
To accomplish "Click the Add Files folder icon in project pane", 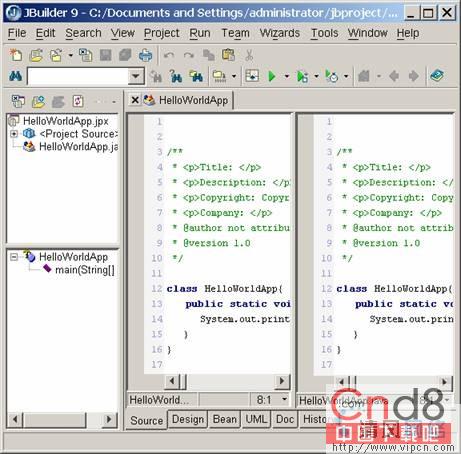I will 38,101.
